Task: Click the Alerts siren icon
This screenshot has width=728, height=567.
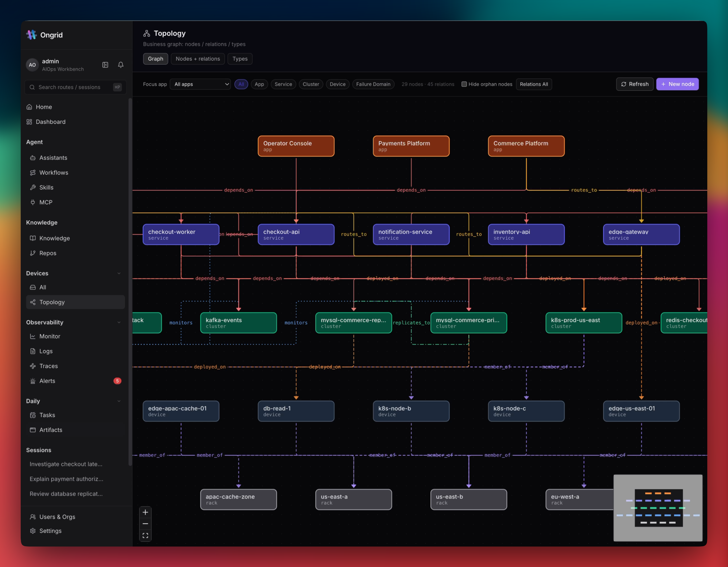Action: tap(33, 381)
